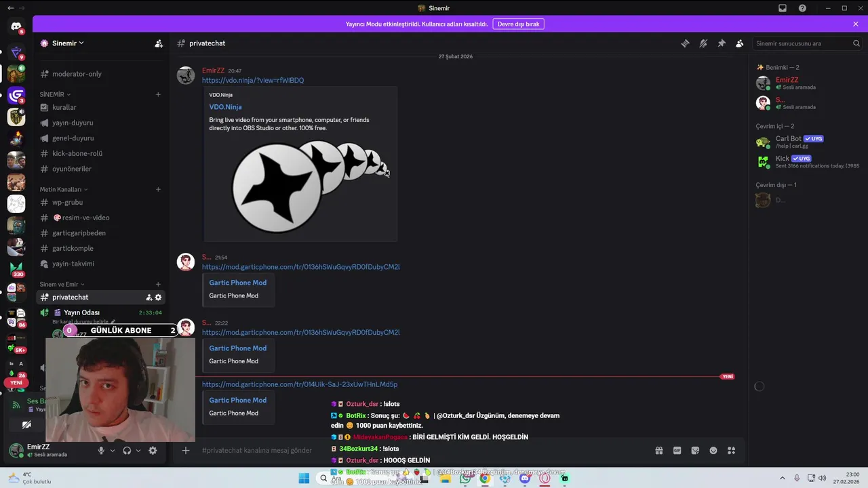868x488 pixels.
Task: Open the wp-grubu channel
Action: point(101,202)
